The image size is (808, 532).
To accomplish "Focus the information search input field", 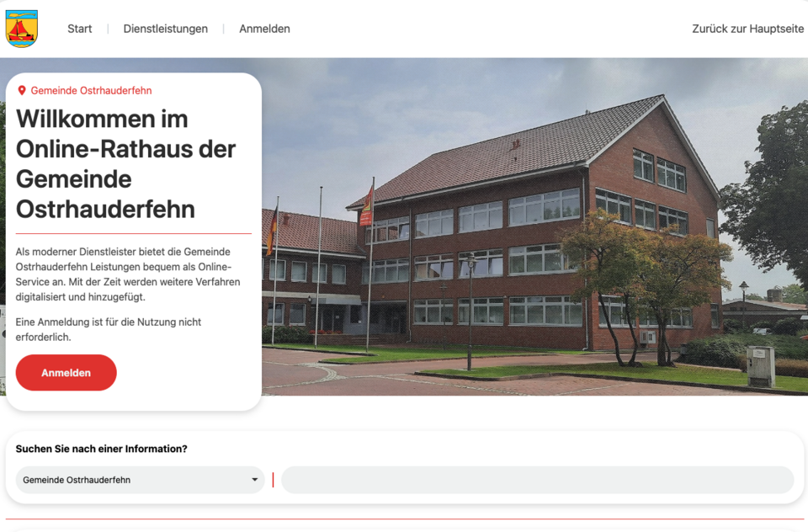I will pyautogui.click(x=538, y=480).
